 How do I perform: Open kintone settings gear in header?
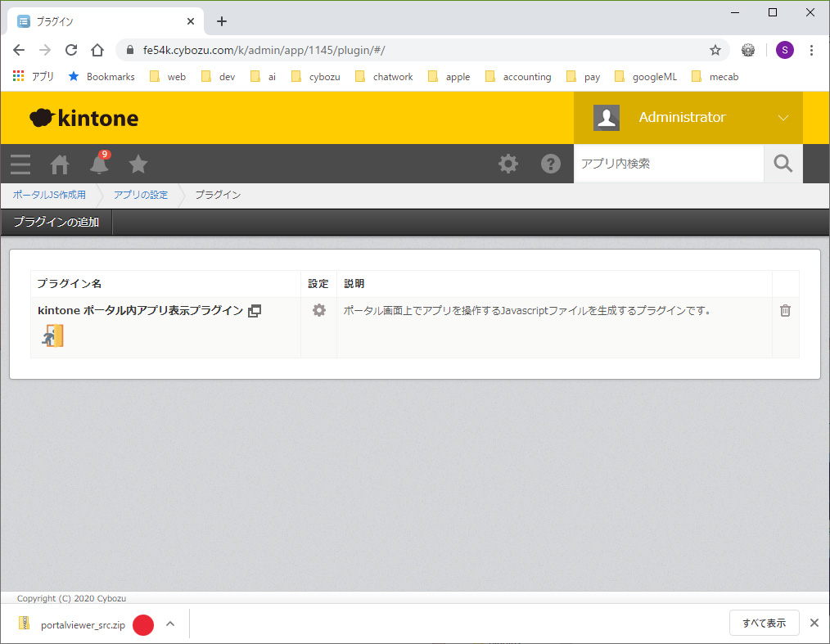pyautogui.click(x=508, y=164)
